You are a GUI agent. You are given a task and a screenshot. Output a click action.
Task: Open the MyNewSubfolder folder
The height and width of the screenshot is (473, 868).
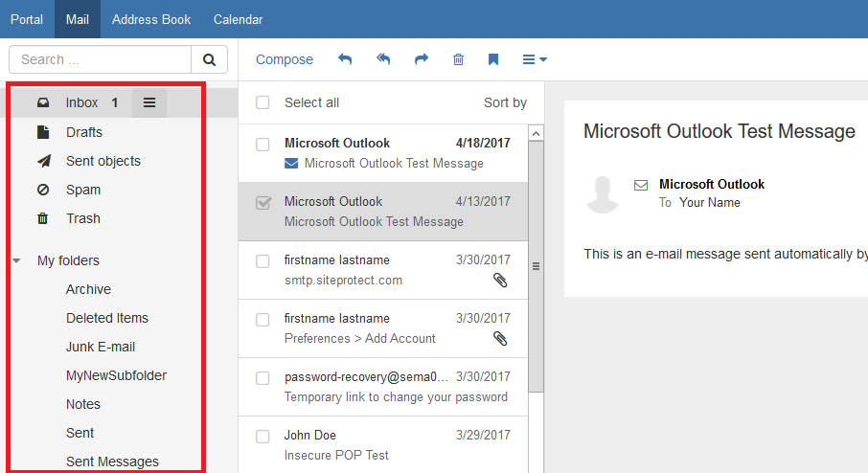click(x=116, y=375)
